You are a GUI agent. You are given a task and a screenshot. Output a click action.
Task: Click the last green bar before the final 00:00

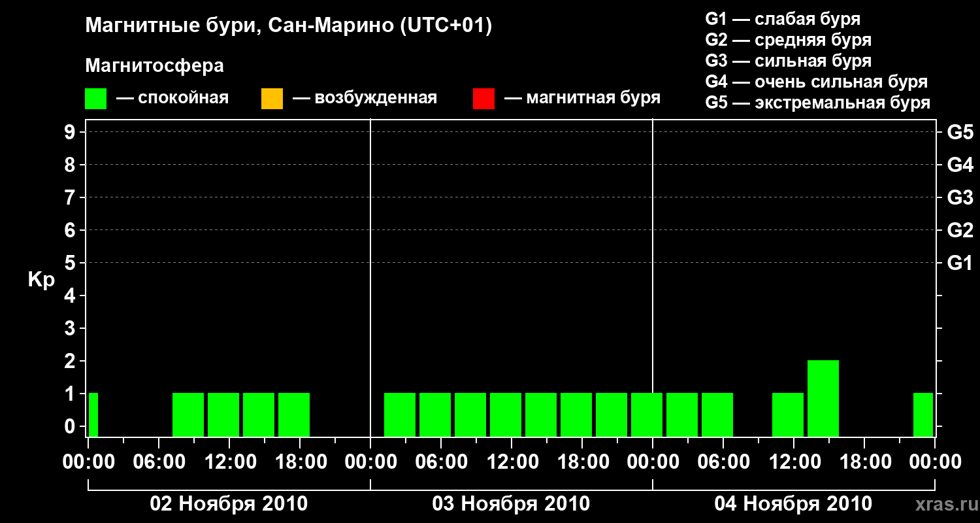(923, 414)
